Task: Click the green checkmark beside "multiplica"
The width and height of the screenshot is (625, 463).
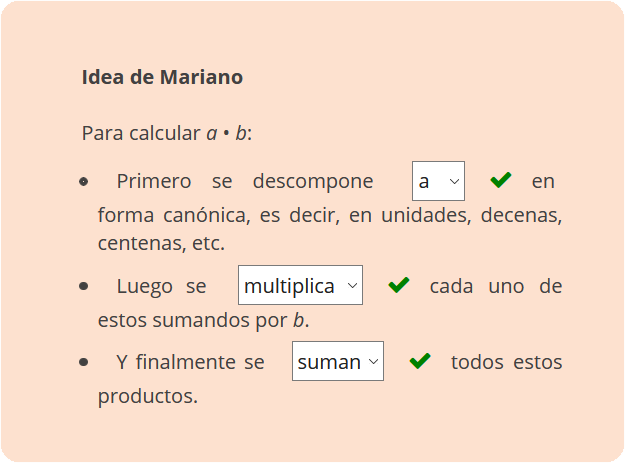Action: [x=399, y=285]
